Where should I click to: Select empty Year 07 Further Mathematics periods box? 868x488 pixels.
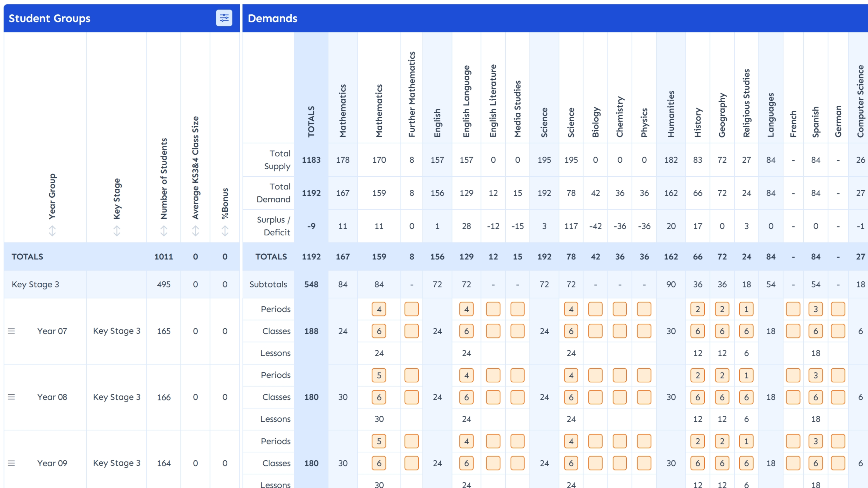[411, 309]
